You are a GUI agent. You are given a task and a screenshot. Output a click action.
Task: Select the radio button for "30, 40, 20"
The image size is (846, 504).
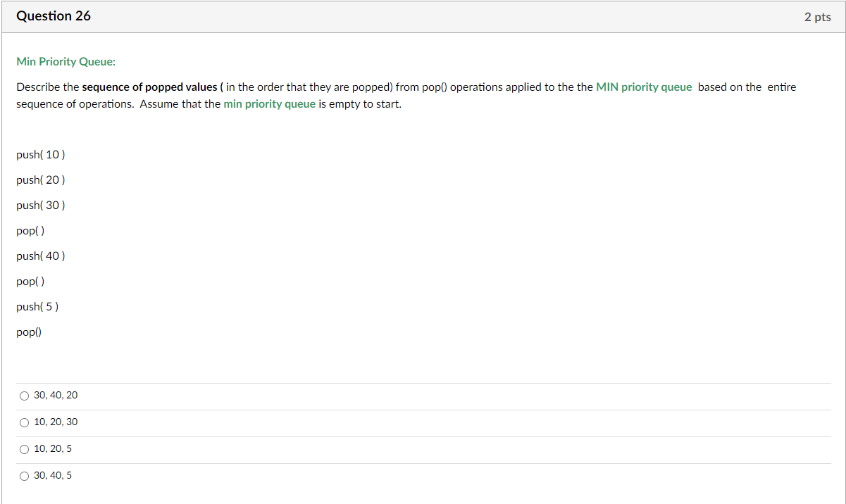(24, 396)
